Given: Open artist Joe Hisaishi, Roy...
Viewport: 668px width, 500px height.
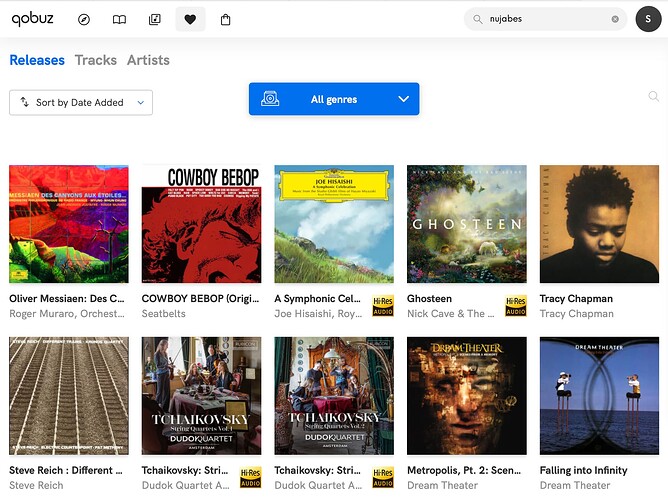Looking at the screenshot, I should [x=318, y=313].
